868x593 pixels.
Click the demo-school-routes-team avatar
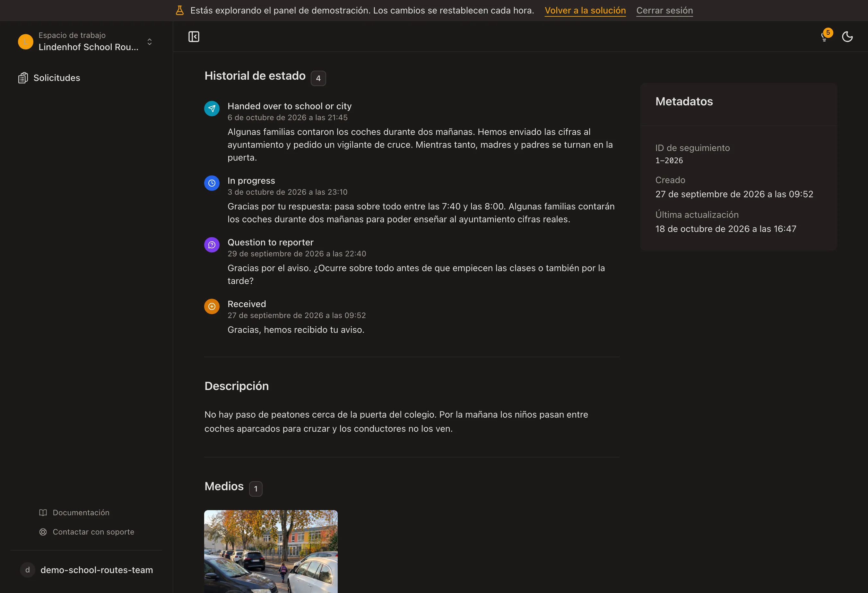click(x=27, y=570)
